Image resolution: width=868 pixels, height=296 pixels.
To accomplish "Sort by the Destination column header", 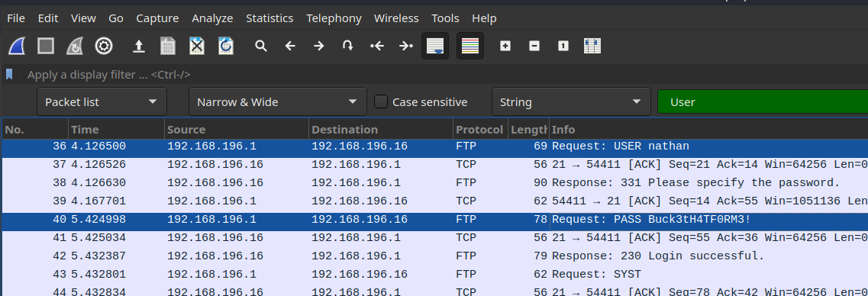I will [x=381, y=130].
